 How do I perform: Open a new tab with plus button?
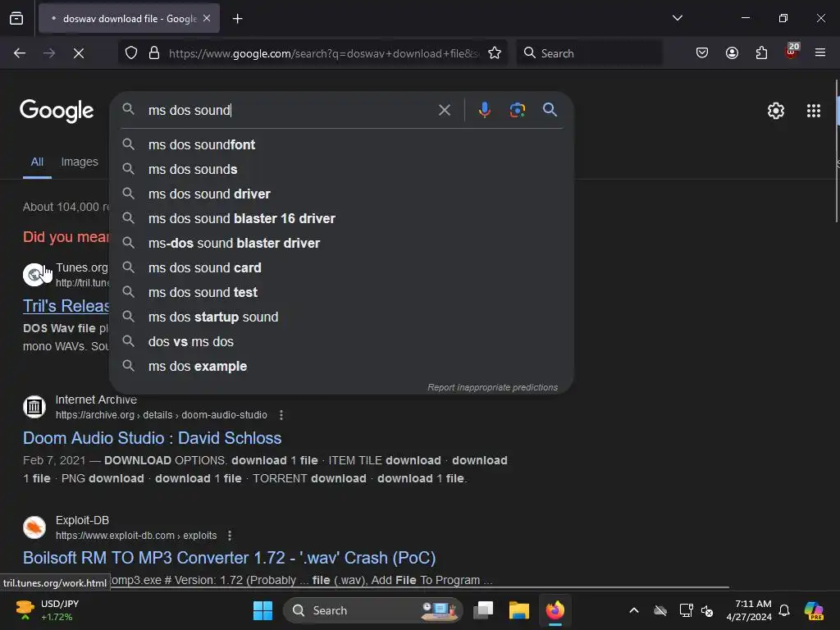tap(237, 19)
